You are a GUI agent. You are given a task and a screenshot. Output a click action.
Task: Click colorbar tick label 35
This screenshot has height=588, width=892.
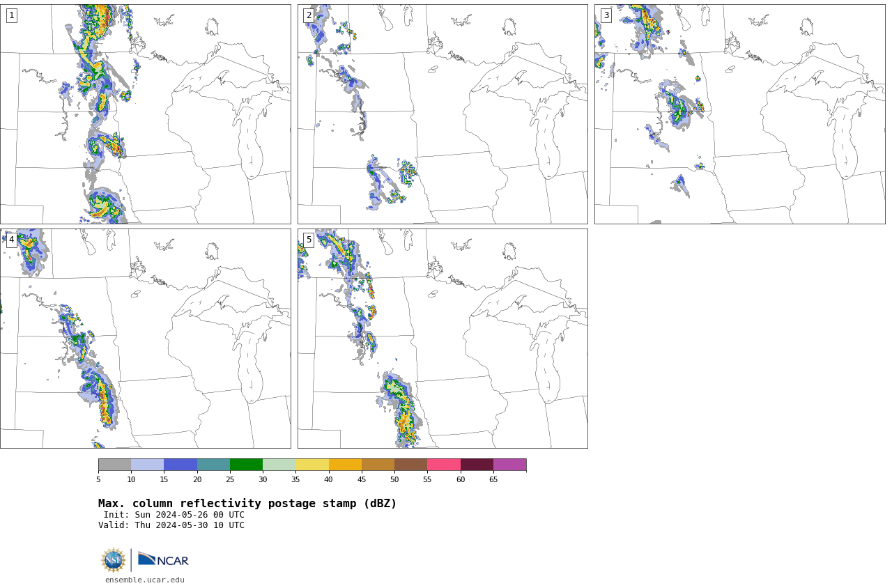[295, 479]
